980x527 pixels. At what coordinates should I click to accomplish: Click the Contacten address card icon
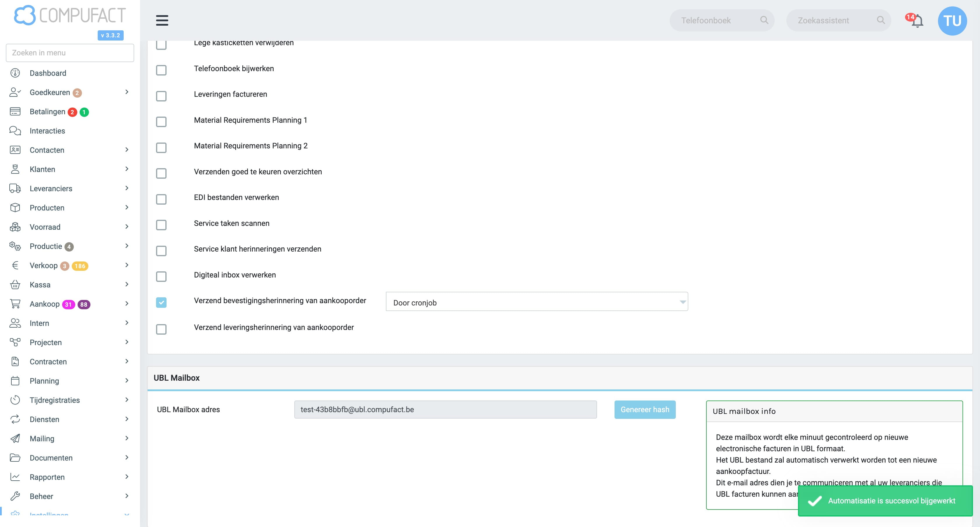click(x=15, y=150)
